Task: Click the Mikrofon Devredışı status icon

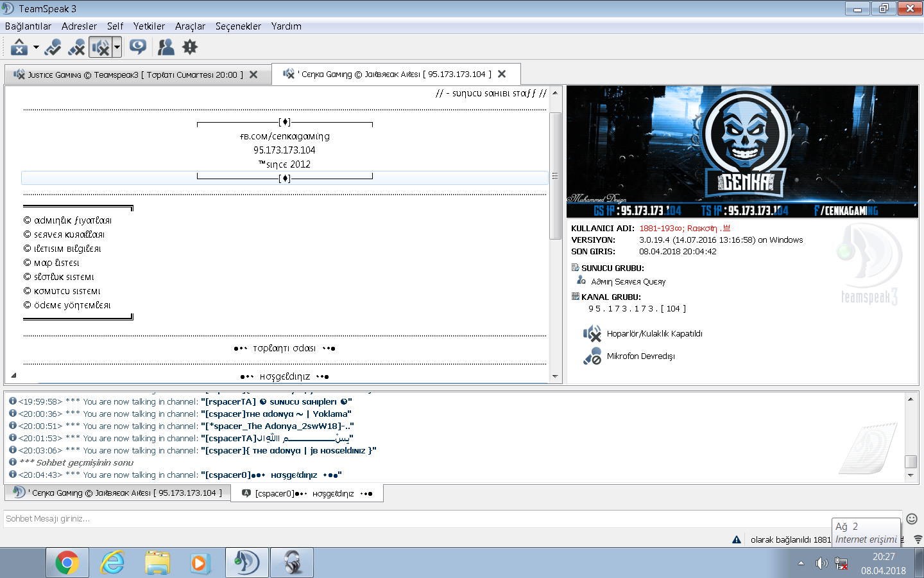Action: tap(592, 356)
